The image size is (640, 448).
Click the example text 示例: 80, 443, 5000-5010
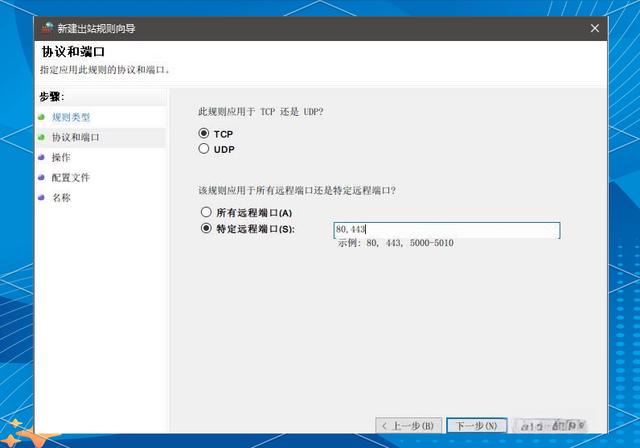coord(396,243)
